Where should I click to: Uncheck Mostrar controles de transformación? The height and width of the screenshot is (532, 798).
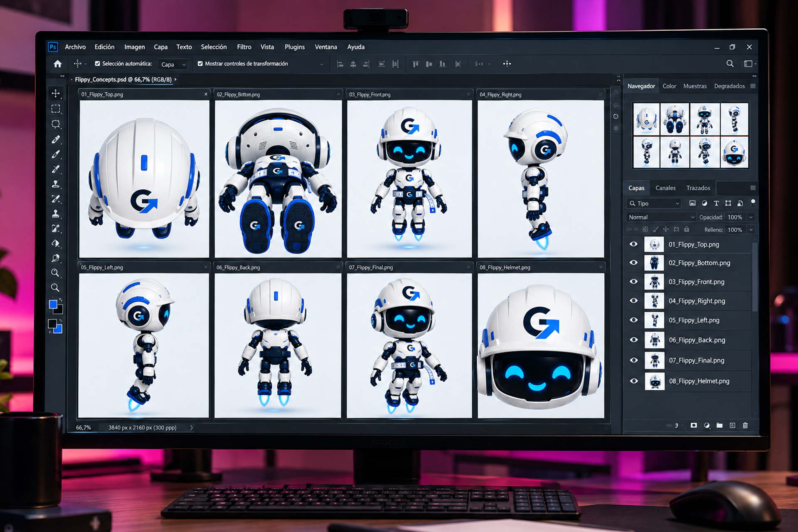[200, 64]
